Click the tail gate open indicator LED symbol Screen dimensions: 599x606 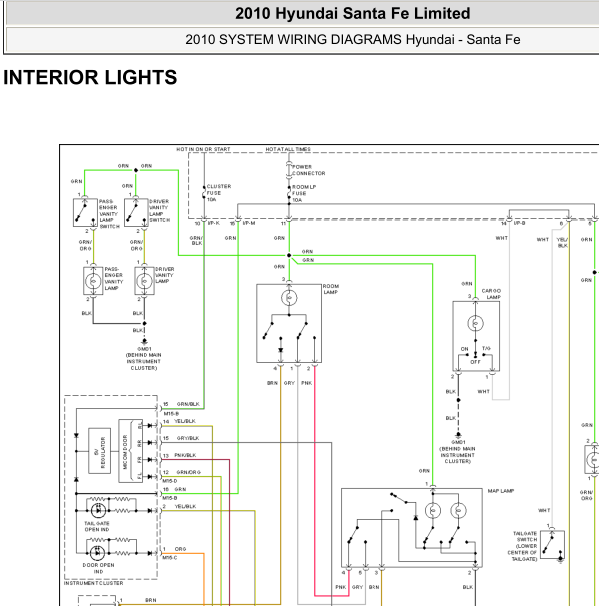98,511
